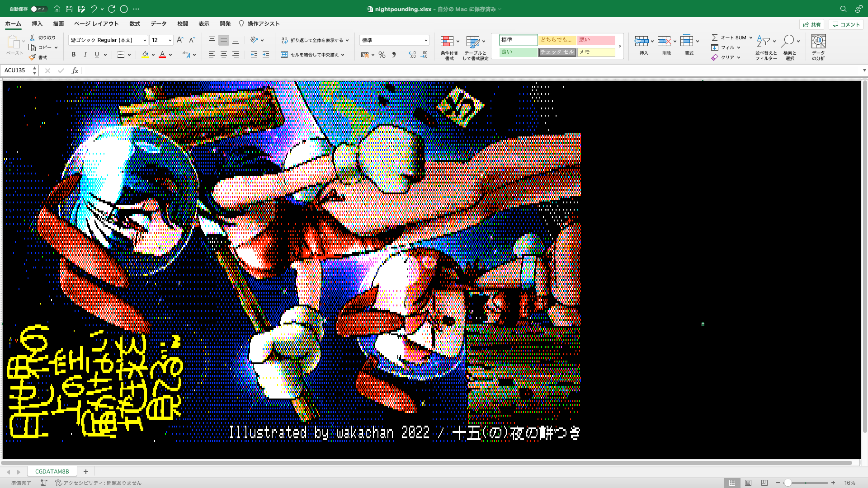Open the Tell Me assistant

click(259, 24)
